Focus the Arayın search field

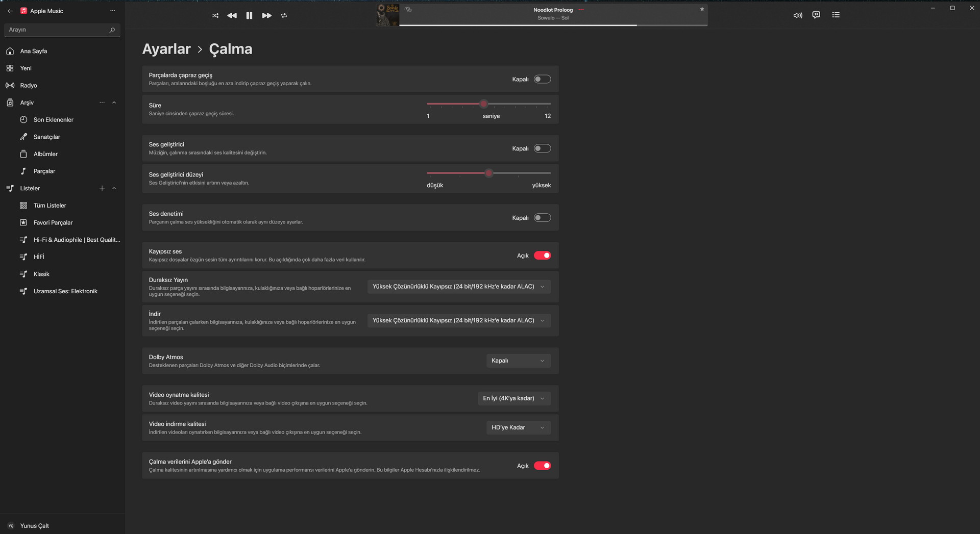pyautogui.click(x=62, y=30)
